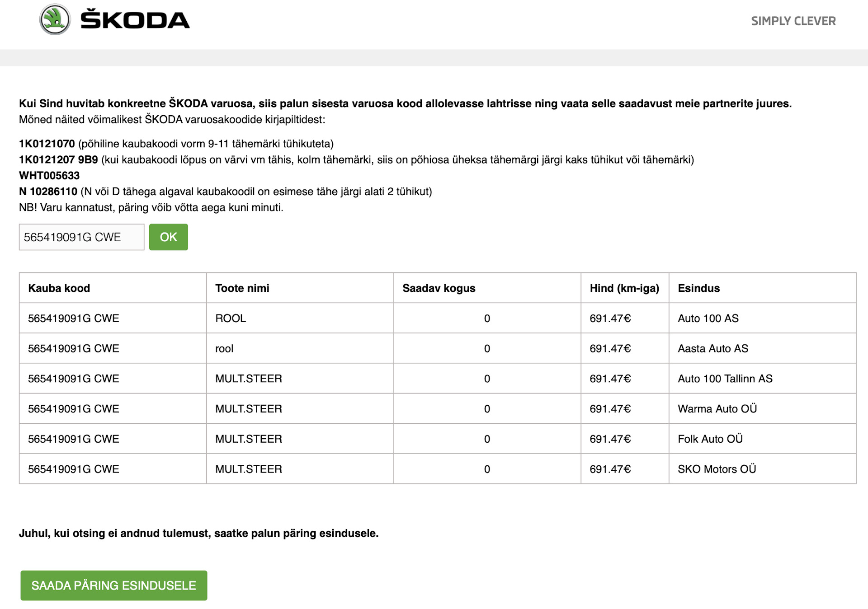Viewport: 868px width, 609px height.
Task: Click the quantity 0 in Warma Auto row
Action: click(487, 409)
